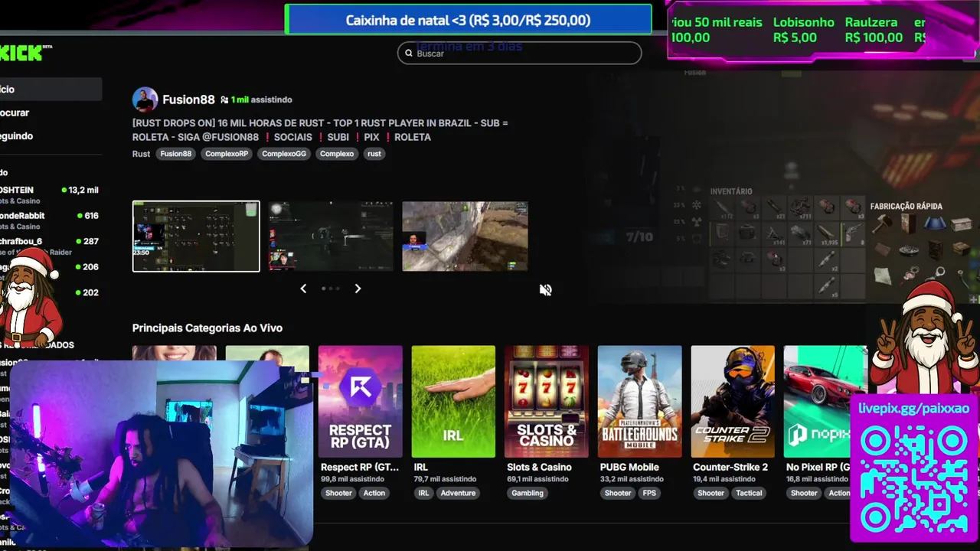
Task: Select Shooter tag under No Pixel RP
Action: pyautogui.click(x=804, y=493)
